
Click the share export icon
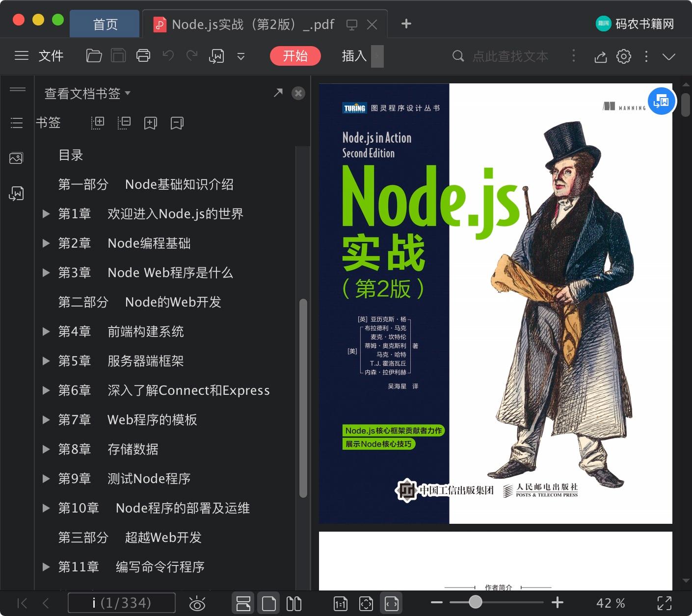point(600,56)
